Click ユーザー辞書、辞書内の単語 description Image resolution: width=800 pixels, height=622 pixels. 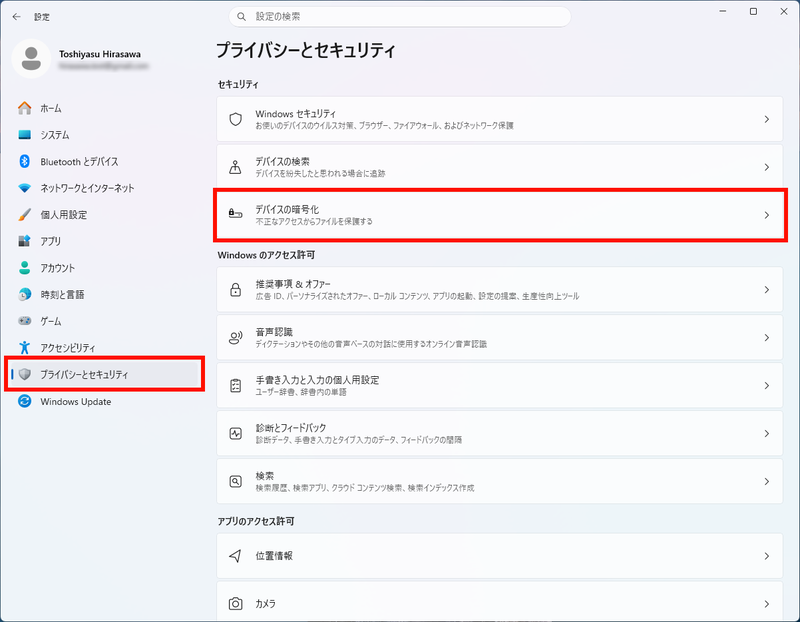[x=301, y=392]
